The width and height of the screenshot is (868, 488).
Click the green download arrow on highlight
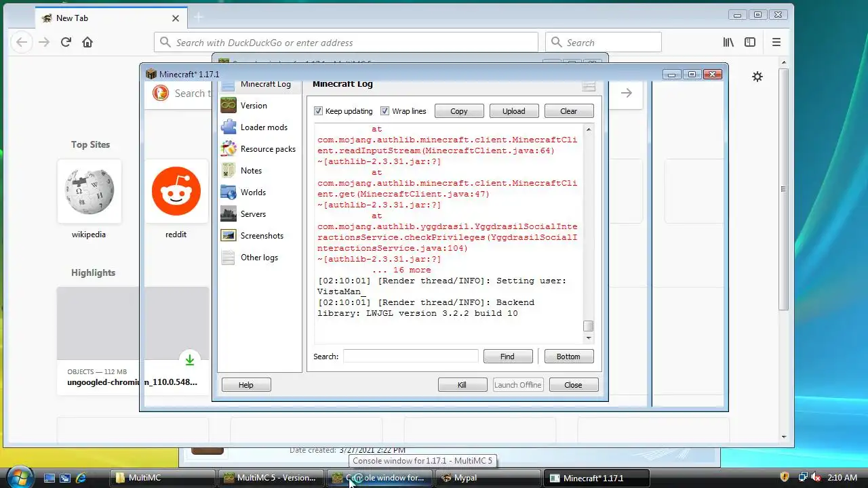coord(190,359)
